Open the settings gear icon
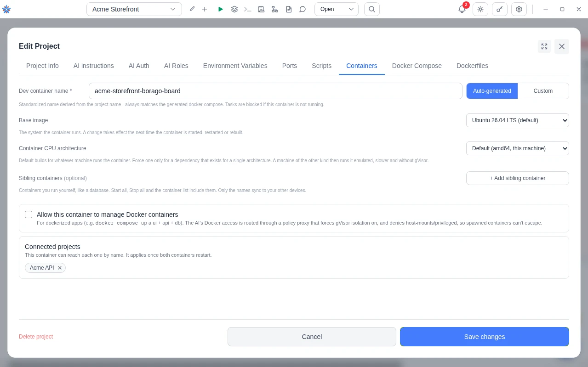This screenshot has height=367, width=588. (x=519, y=9)
